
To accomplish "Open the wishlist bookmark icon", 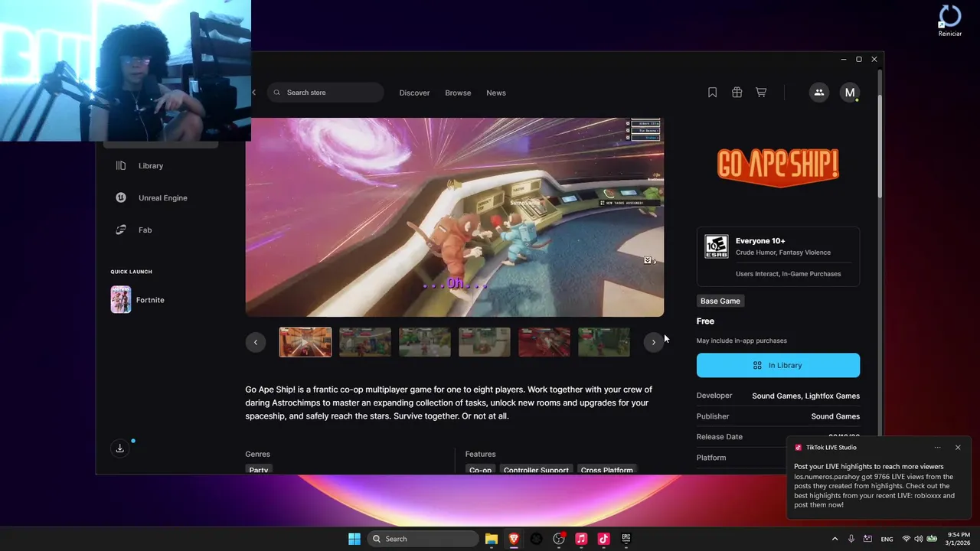I will click(712, 93).
